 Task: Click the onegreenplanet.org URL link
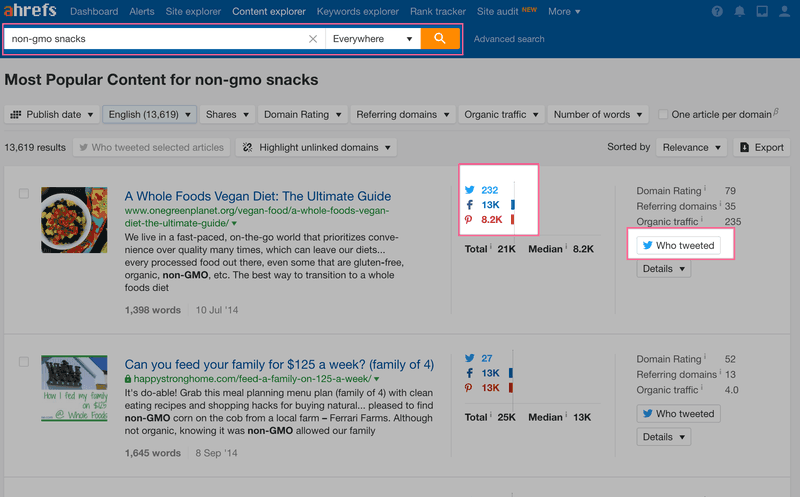click(x=257, y=217)
